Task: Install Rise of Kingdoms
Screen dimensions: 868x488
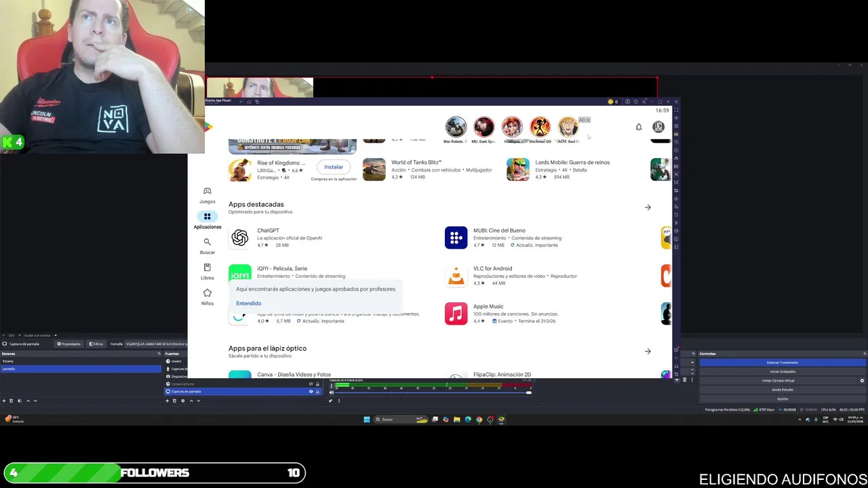Action: [334, 167]
